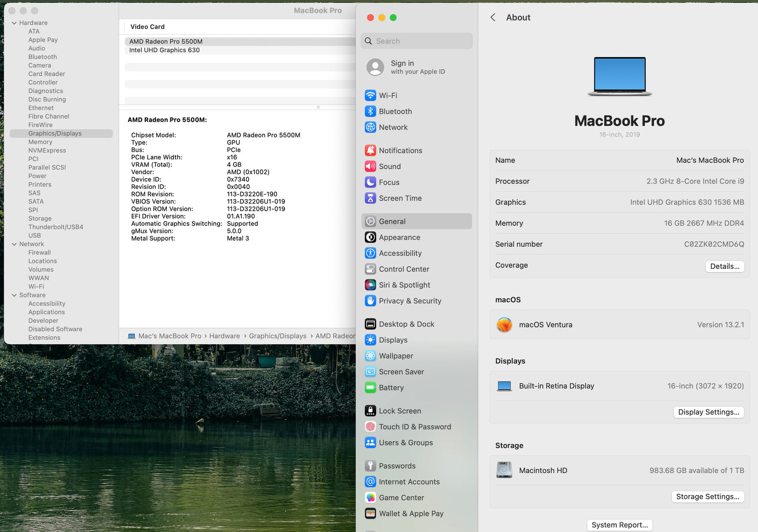The height and width of the screenshot is (532, 758).
Task: Click the coverage Details... button
Action: click(x=724, y=266)
